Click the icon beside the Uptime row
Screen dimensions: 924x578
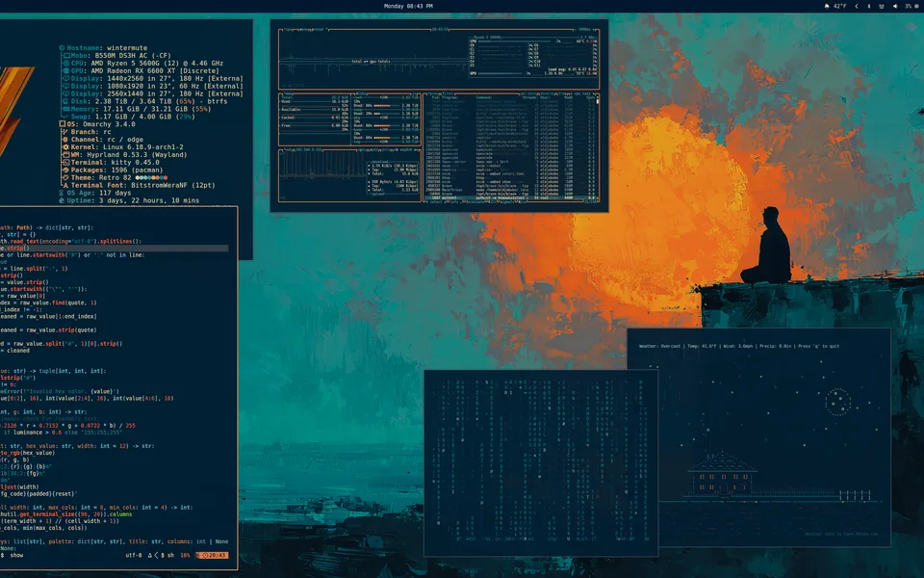(62, 200)
